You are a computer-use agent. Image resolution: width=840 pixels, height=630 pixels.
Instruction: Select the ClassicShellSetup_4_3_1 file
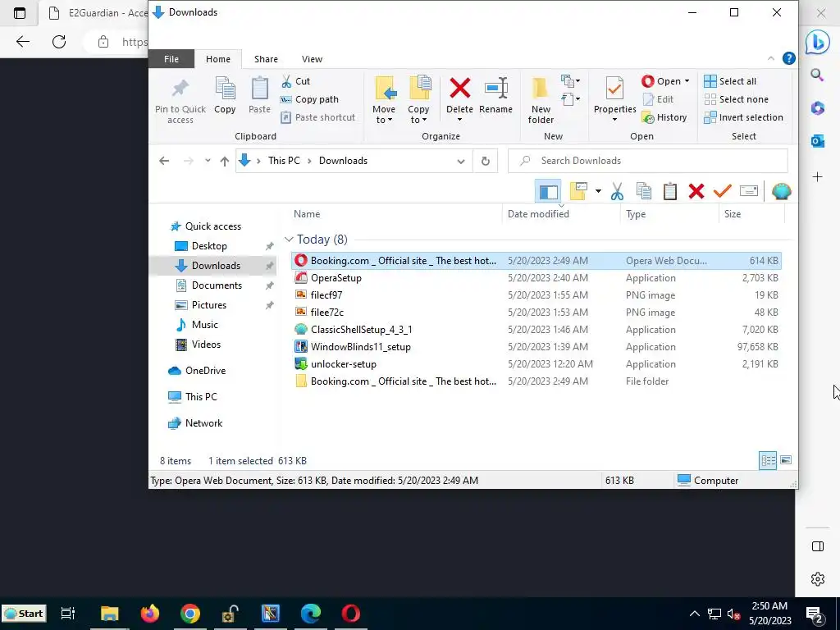click(536, 330)
